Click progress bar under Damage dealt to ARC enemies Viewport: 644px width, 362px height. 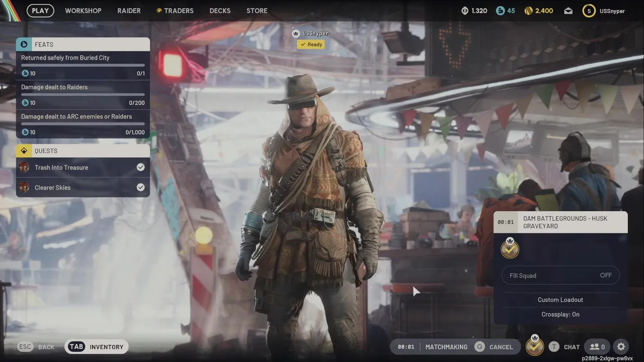[83, 124]
